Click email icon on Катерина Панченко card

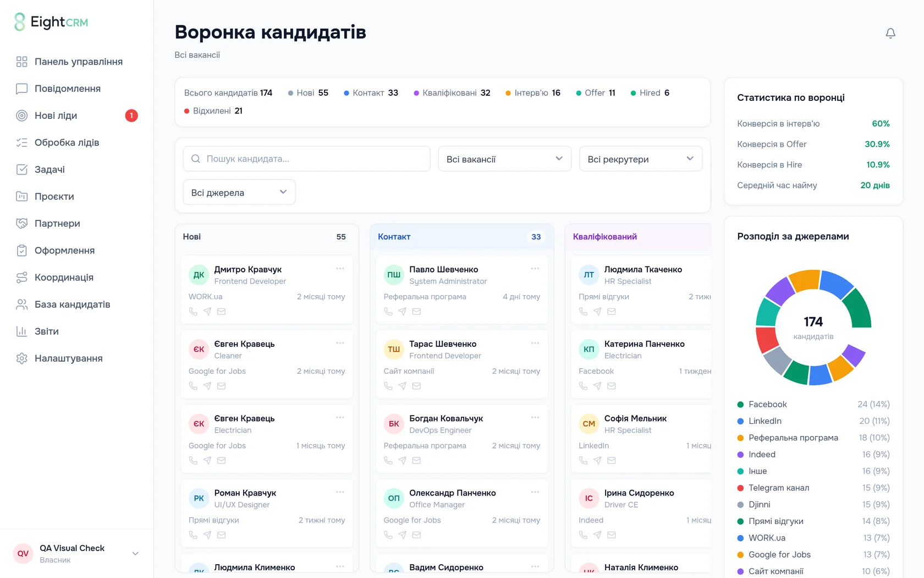[x=612, y=386]
